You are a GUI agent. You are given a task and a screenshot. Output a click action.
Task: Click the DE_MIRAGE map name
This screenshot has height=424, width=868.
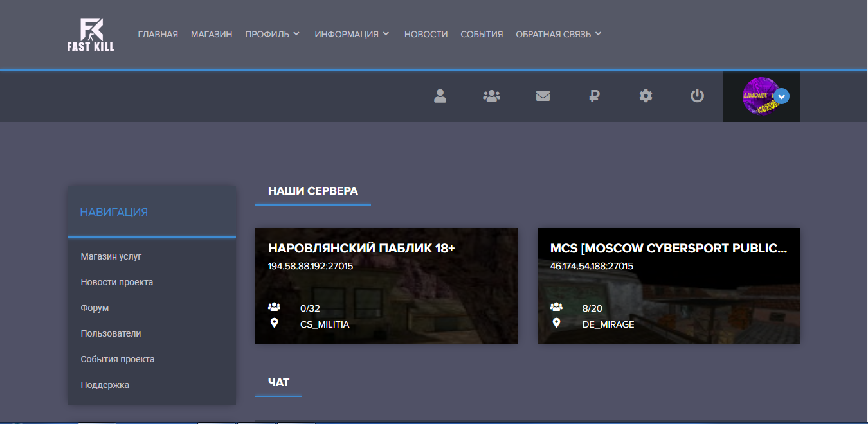(x=608, y=324)
